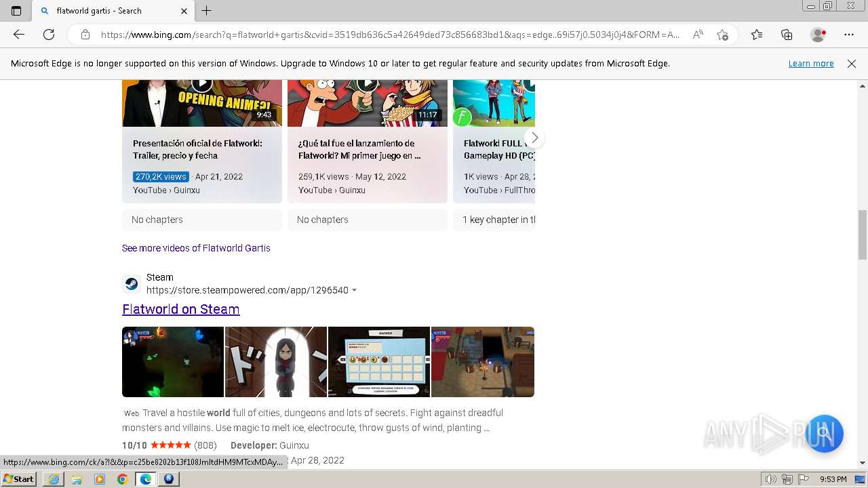Open the tab actions menu icon

click(16, 11)
